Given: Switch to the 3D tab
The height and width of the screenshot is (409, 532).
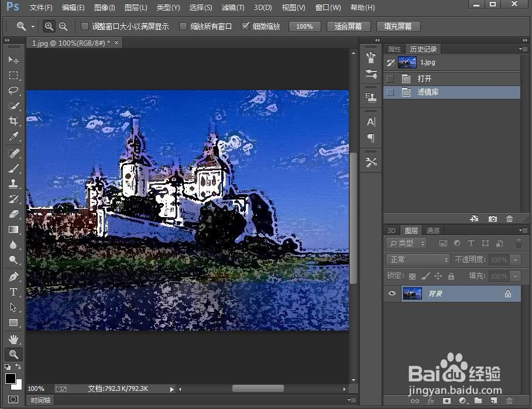Looking at the screenshot, I should [391, 231].
